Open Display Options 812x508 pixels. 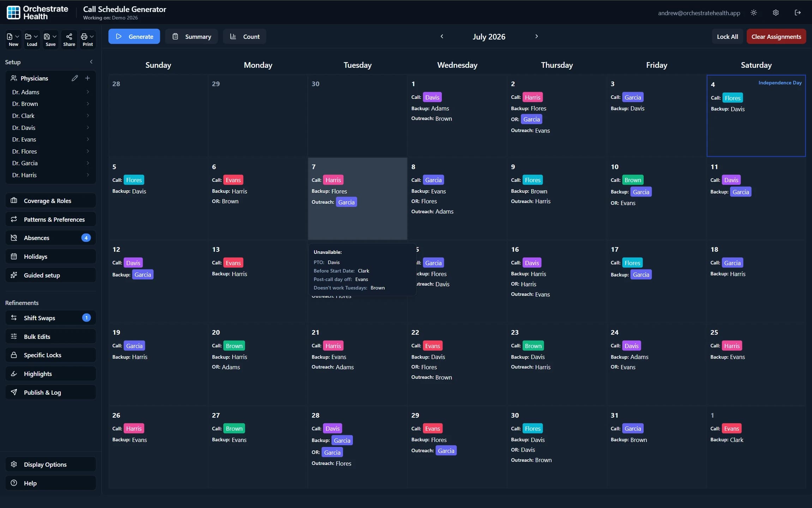(51, 464)
